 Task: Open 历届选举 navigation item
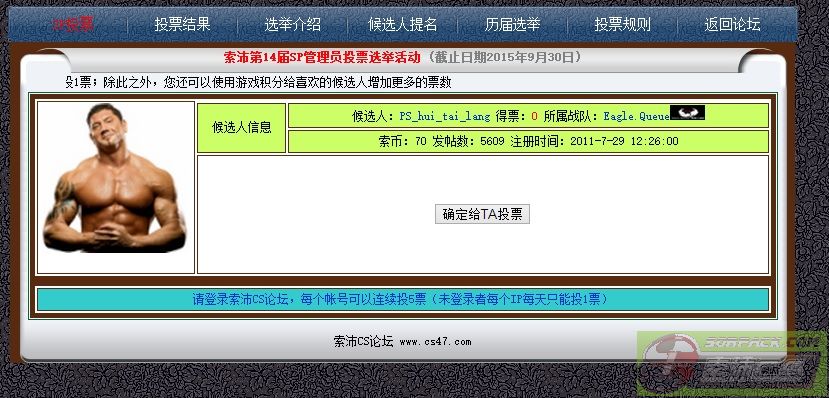coord(512,24)
